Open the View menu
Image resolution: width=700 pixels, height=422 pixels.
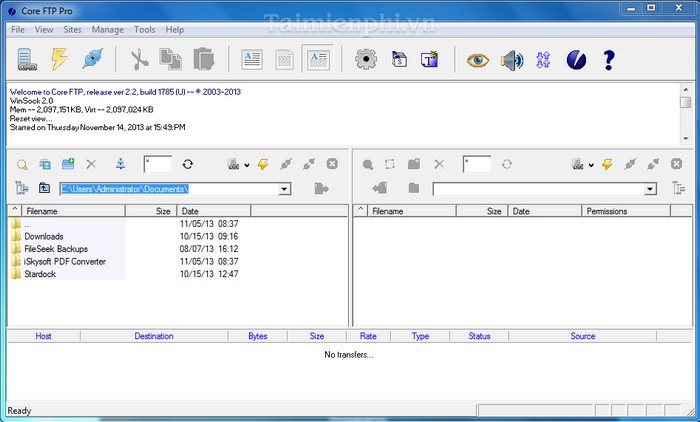tap(44, 29)
